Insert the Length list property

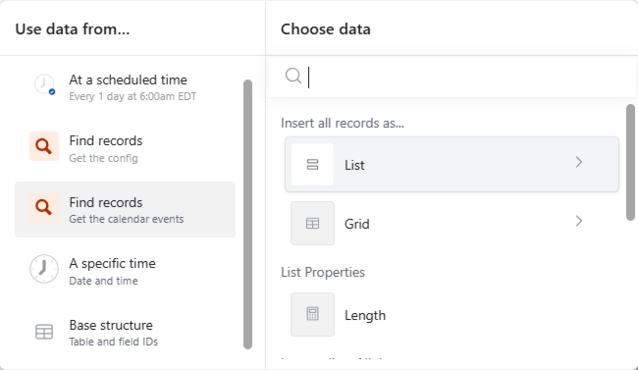click(452, 315)
